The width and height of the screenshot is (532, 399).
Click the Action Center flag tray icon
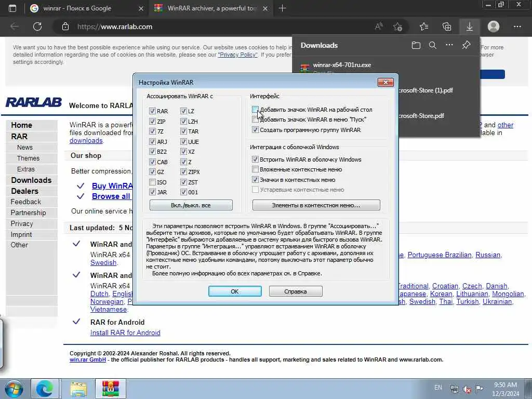point(479,389)
